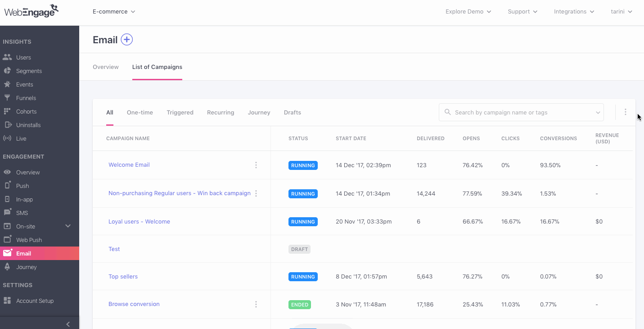
Task: Open the Top sellers campaign
Action: [123, 277]
